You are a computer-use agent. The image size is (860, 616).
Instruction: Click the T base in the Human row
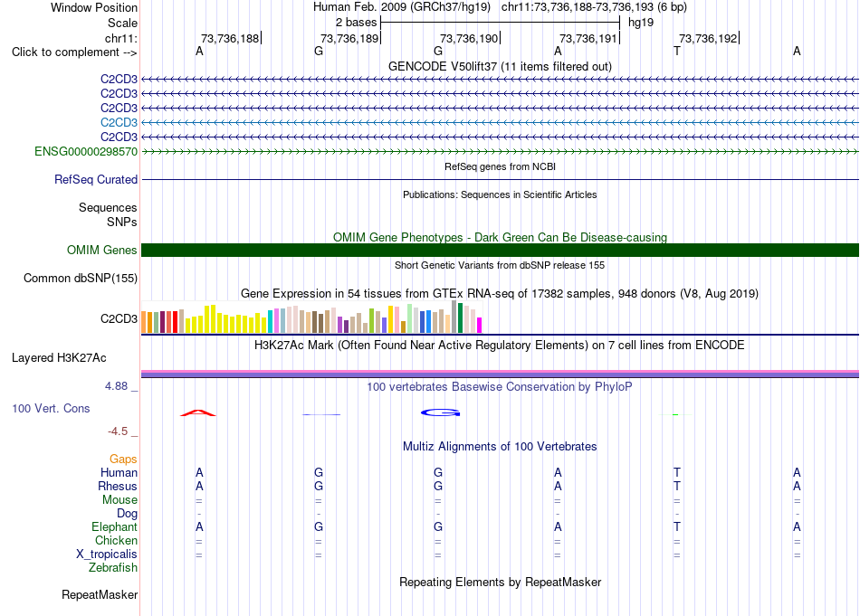[677, 472]
